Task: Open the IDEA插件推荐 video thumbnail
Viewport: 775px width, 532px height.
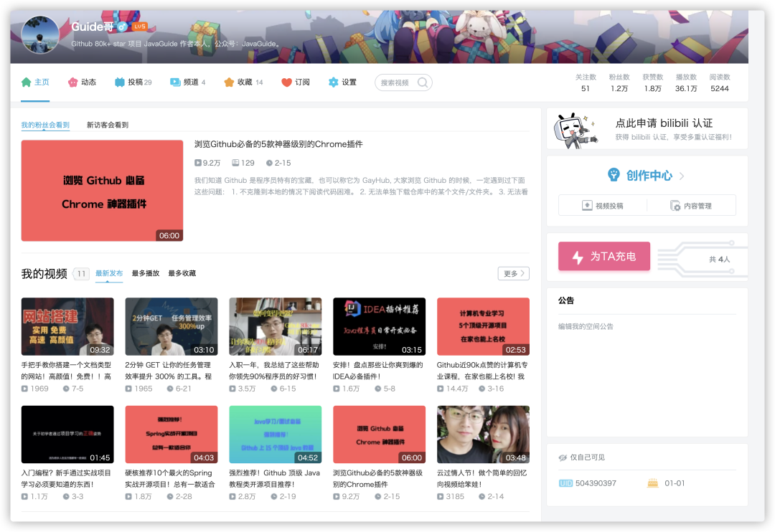Action: click(379, 326)
